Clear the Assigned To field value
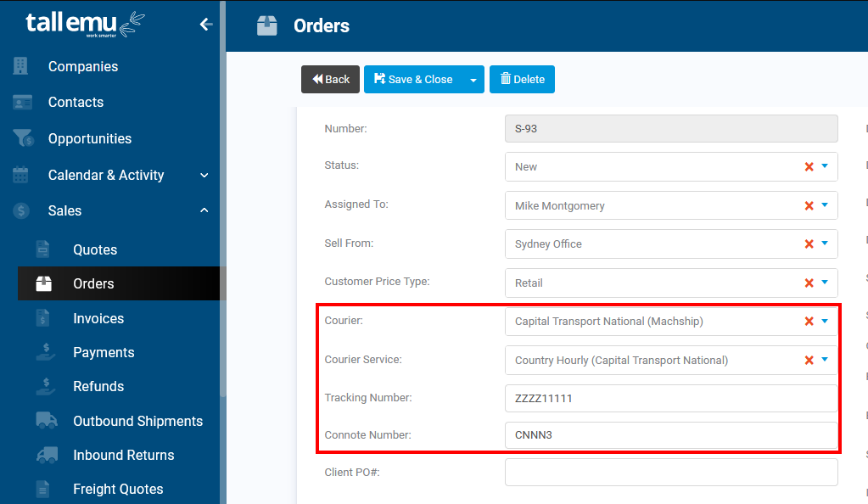 click(x=809, y=205)
